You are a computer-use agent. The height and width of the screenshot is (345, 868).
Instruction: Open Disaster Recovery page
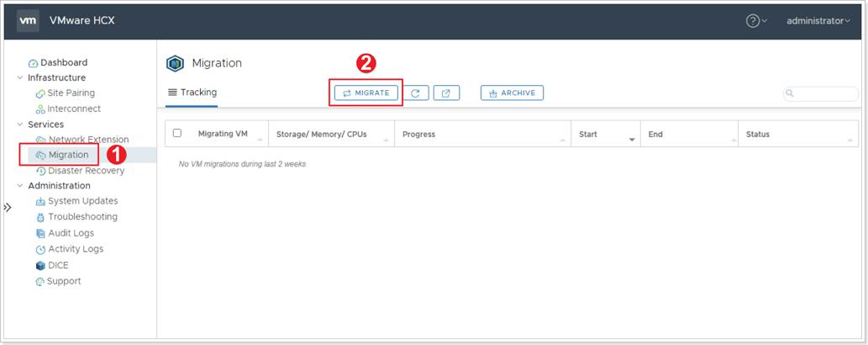pyautogui.click(x=87, y=171)
